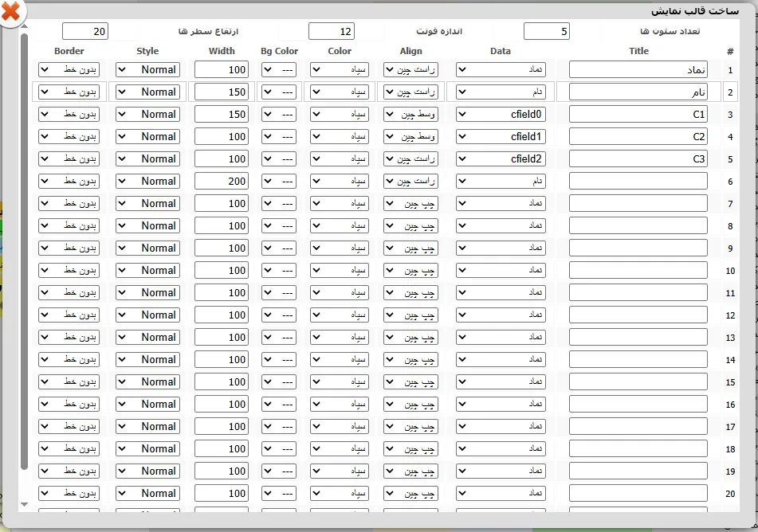Open the Bg Color dropdown in row 4
Image resolution: width=758 pixels, height=532 pixels.
(279, 136)
